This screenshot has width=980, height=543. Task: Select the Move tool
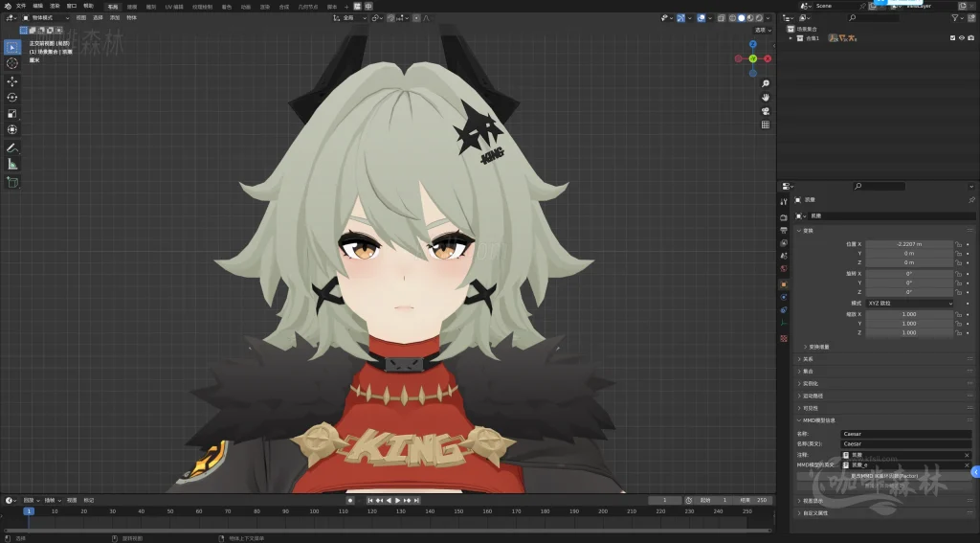click(x=11, y=81)
